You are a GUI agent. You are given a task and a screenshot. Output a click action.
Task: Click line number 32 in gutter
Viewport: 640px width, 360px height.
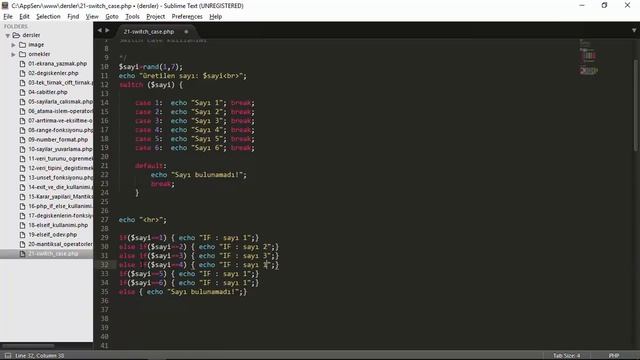(104, 264)
